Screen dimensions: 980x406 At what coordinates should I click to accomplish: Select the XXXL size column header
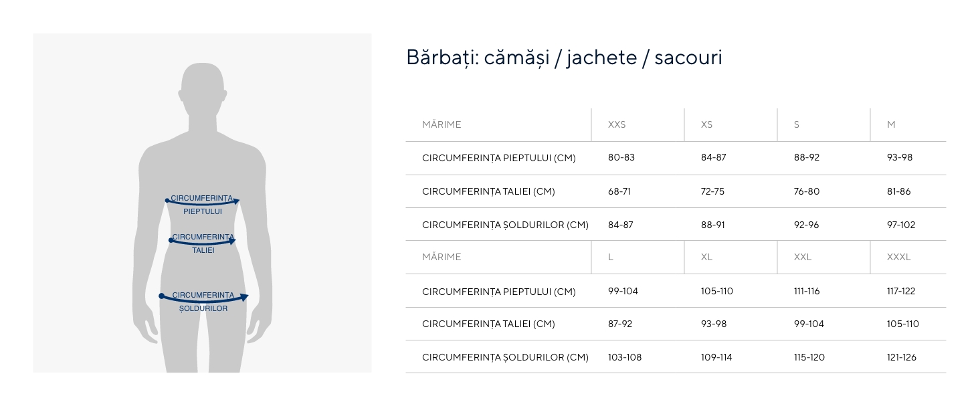point(898,257)
